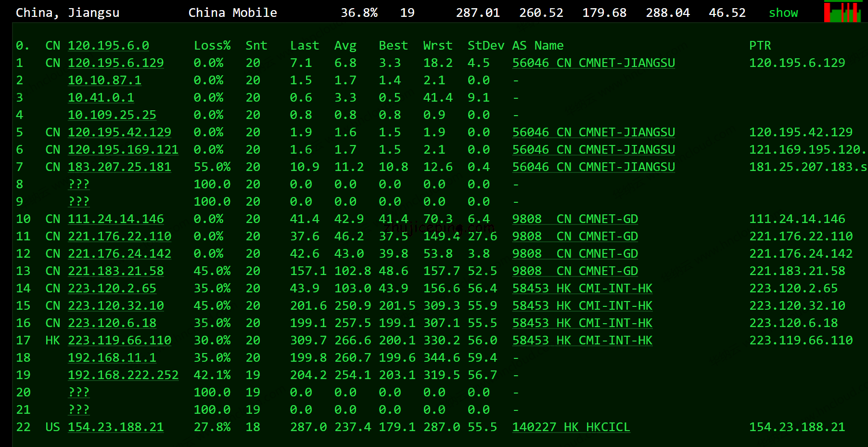Open IP link 10.109.25.25
The width and height of the screenshot is (868, 447).
112,115
